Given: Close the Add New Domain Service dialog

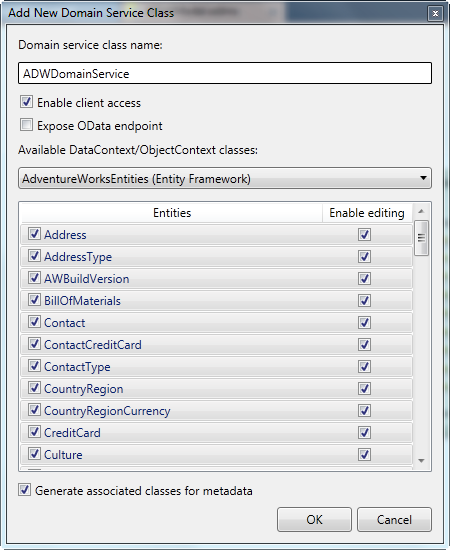Looking at the screenshot, I should pyautogui.click(x=435, y=14).
